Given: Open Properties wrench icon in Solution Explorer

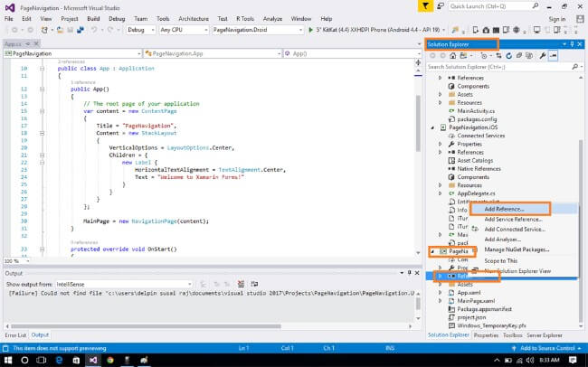Looking at the screenshot, I should click(x=542, y=55).
